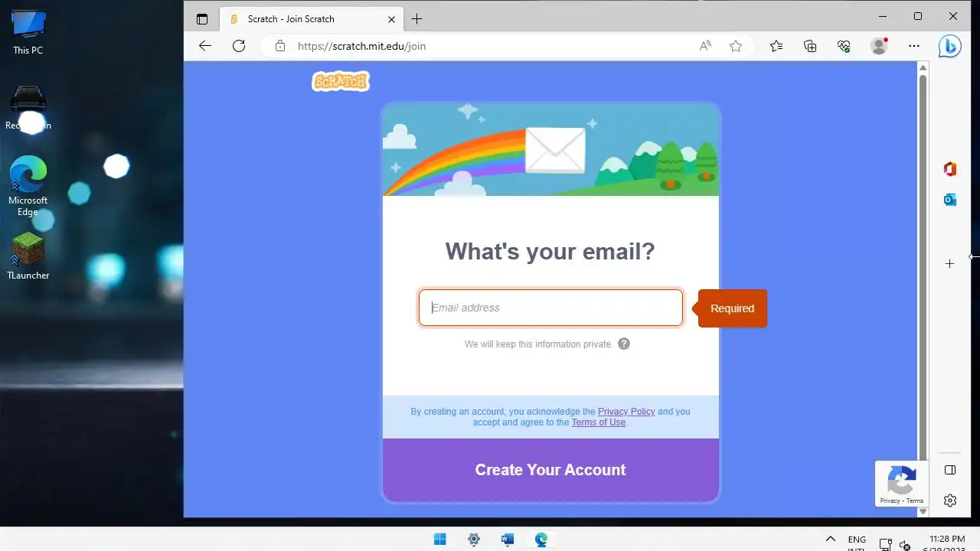Open the ENG language indicator

click(857, 542)
